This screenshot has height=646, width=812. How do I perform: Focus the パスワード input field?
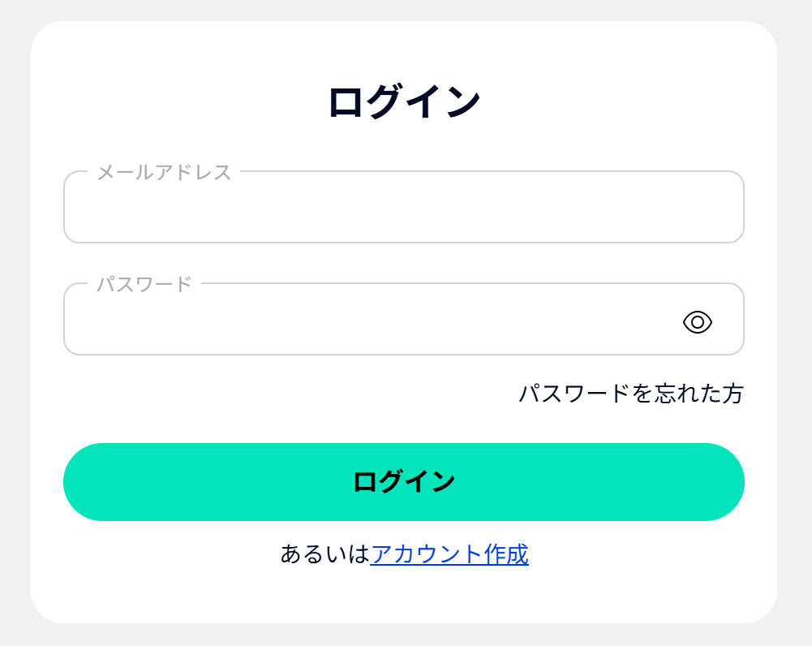[365, 322]
